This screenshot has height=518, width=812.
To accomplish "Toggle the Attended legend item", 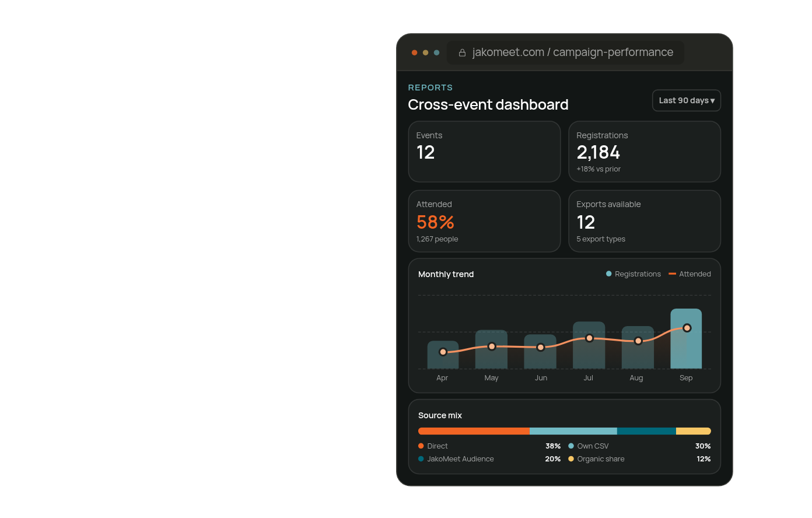I will [x=689, y=274].
